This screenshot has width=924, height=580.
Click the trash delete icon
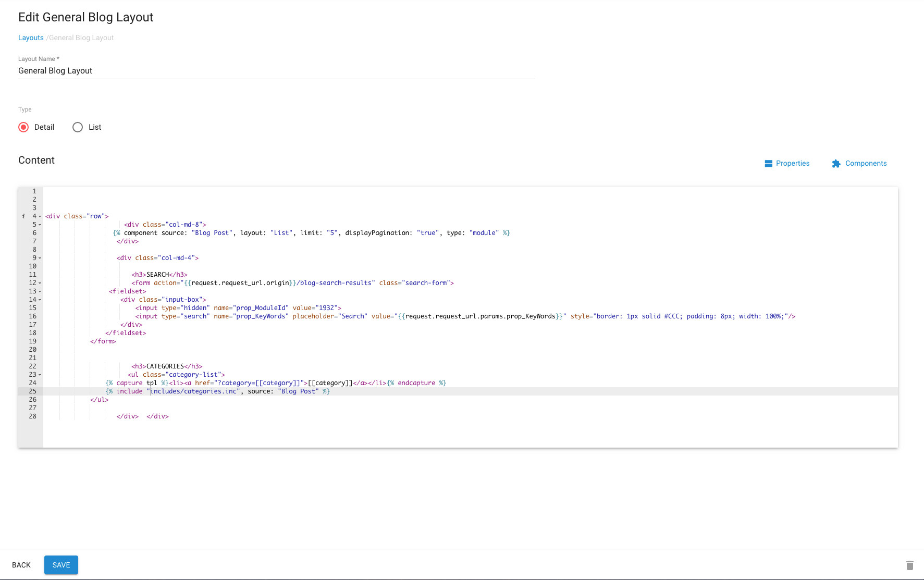coord(910,565)
